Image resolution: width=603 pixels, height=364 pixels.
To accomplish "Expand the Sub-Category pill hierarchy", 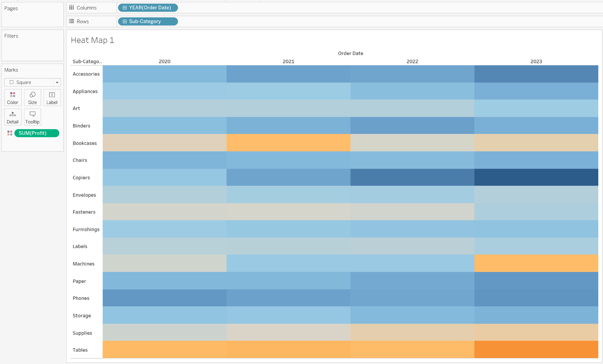I will coord(125,21).
